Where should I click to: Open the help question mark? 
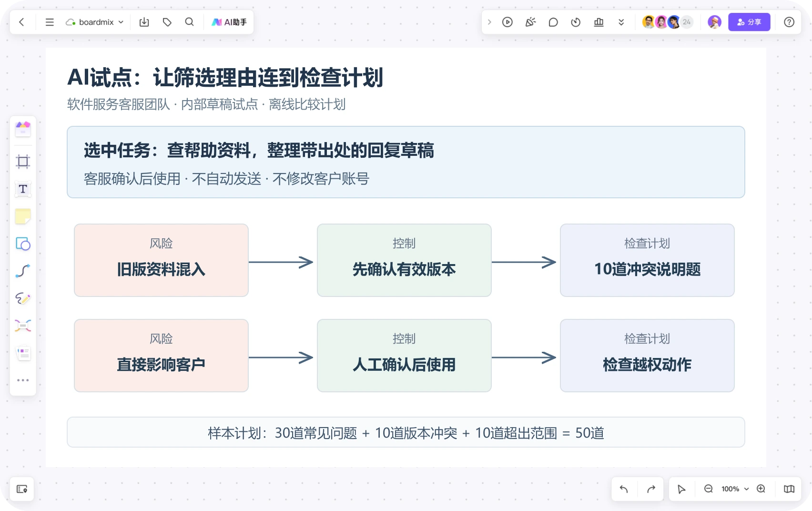coord(789,22)
